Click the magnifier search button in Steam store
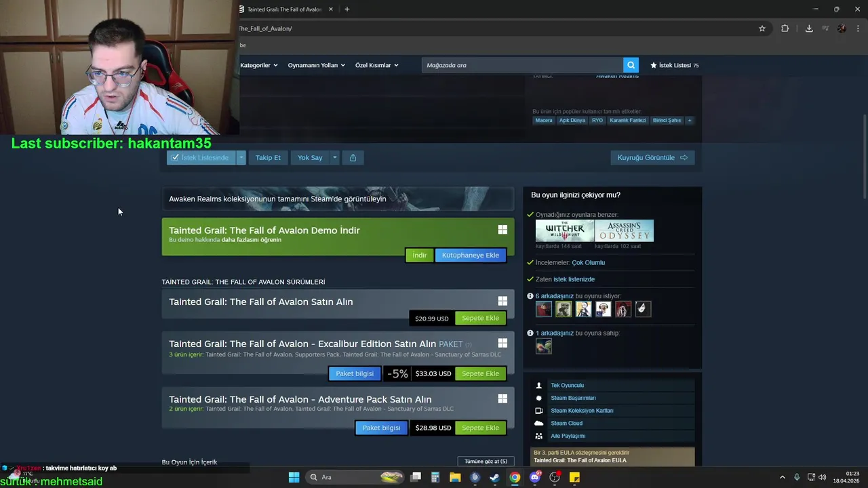868x488 pixels. [631, 65]
